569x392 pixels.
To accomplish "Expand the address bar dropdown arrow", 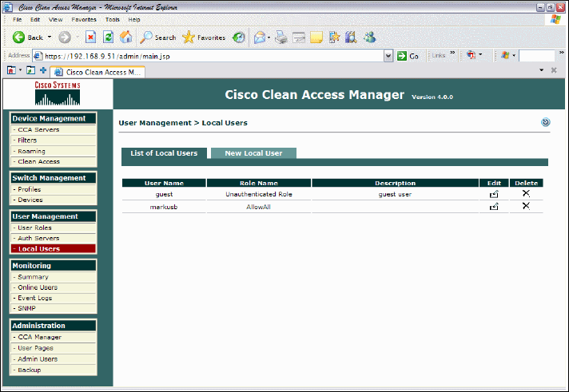I will [x=388, y=56].
